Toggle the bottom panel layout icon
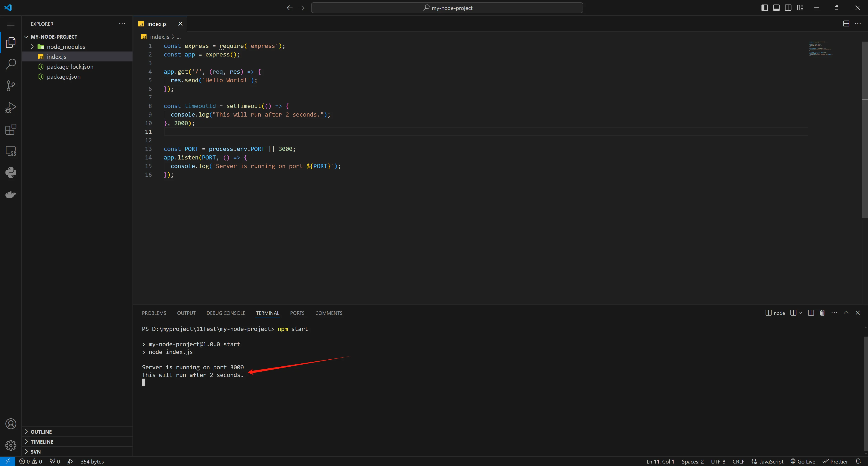868x466 pixels. (x=776, y=8)
